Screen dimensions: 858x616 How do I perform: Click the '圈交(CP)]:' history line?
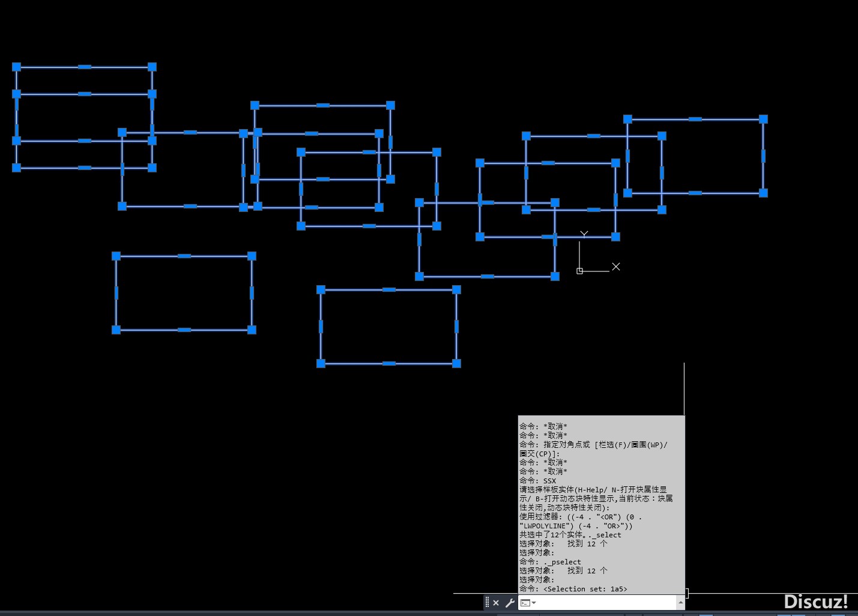click(x=539, y=454)
